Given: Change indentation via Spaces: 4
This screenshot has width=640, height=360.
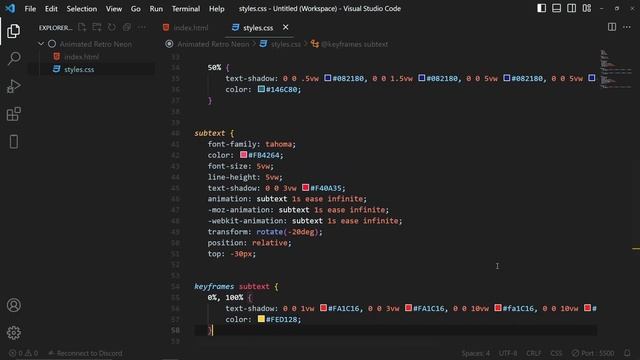Looking at the screenshot, I should pos(476,353).
